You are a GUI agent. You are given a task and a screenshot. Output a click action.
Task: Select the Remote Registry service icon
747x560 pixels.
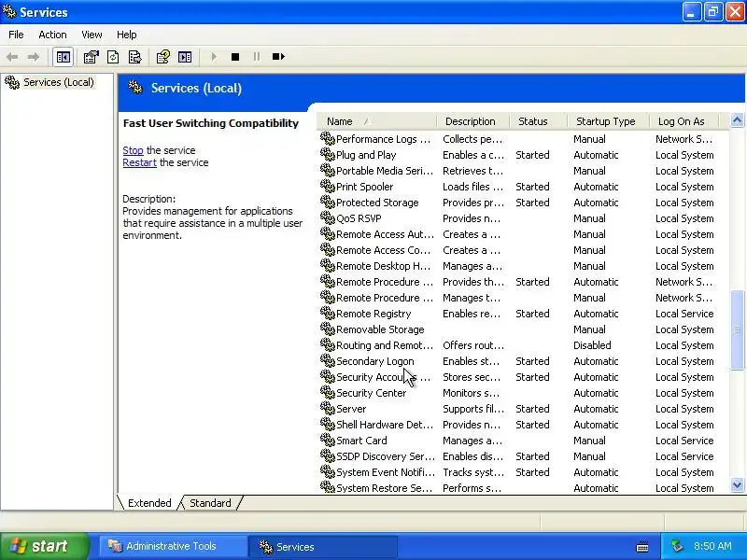pyautogui.click(x=328, y=313)
